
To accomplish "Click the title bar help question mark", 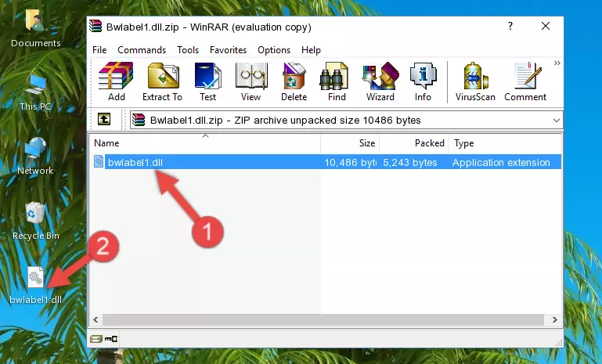I will pos(510,26).
